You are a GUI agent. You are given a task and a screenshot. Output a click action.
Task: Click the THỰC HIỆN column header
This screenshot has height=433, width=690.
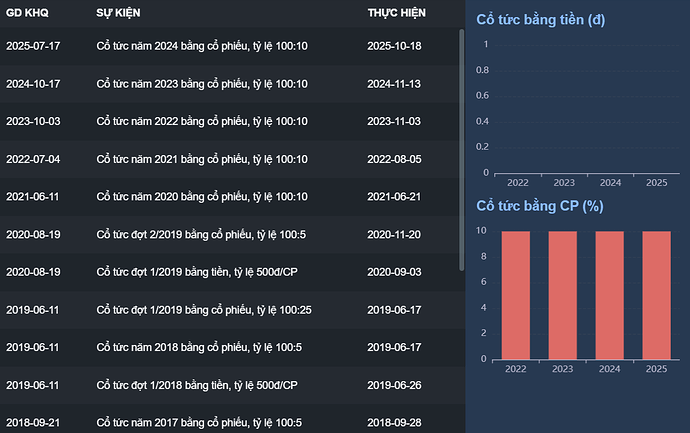[396, 13]
